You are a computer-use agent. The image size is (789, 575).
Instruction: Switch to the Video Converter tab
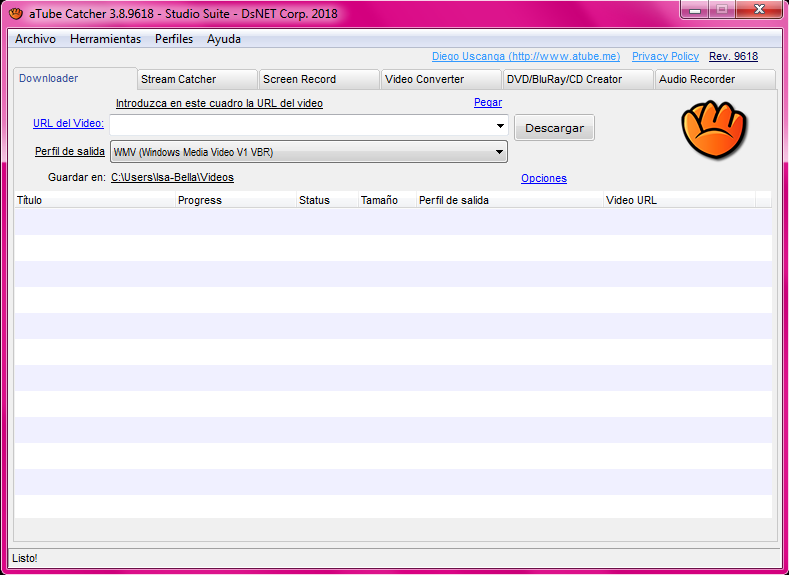tap(441, 79)
